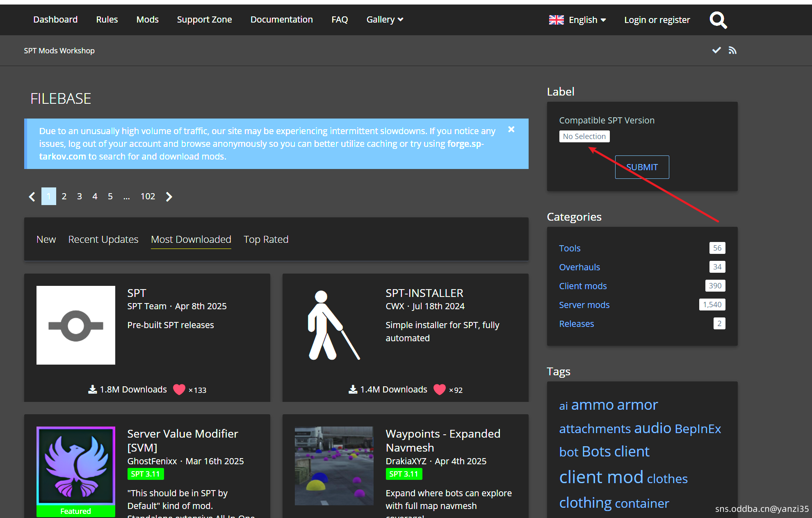The width and height of the screenshot is (812, 518).
Task: Click the Waypoints navmesh thumbnail
Action: click(x=334, y=466)
